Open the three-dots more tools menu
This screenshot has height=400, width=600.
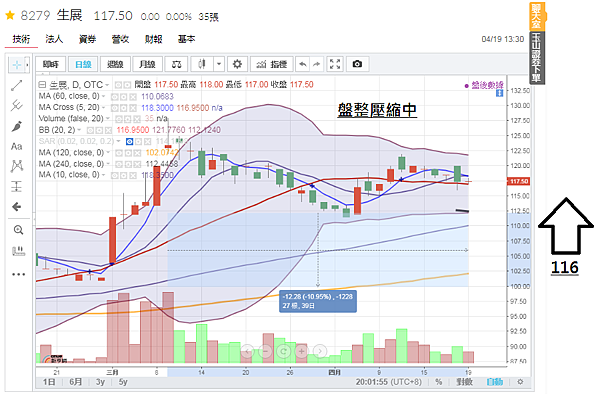[18, 274]
